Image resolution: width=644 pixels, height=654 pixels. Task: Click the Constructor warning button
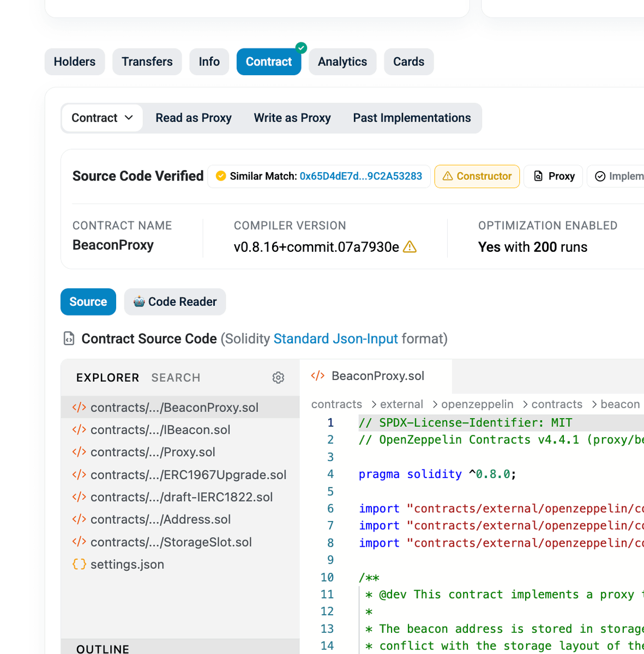(x=477, y=177)
